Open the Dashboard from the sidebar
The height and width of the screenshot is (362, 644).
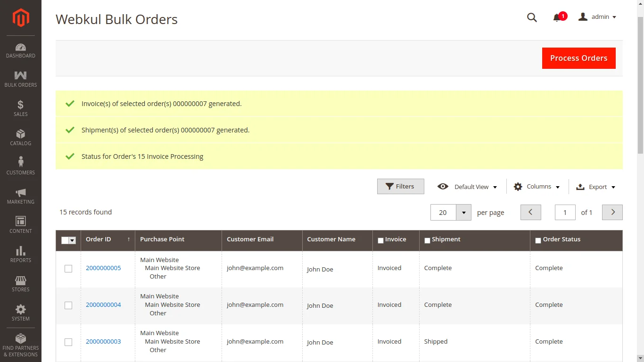pos(20,49)
